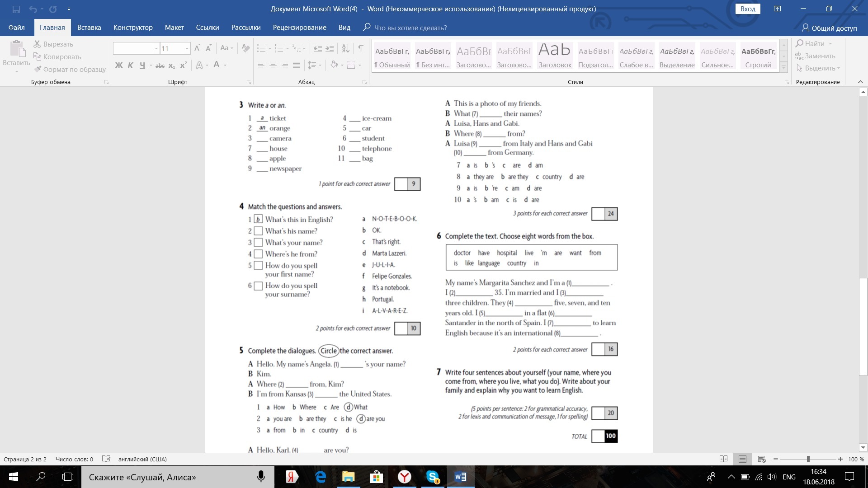This screenshot has height=488, width=868.
Task: Switch to the Макет tab
Action: point(175,28)
